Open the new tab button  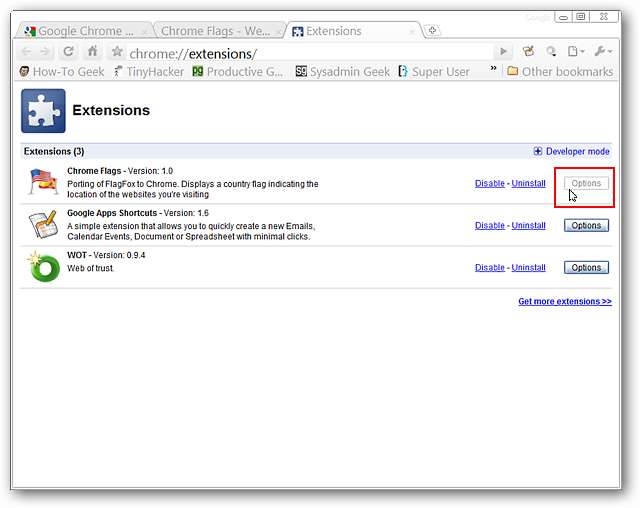[432, 31]
